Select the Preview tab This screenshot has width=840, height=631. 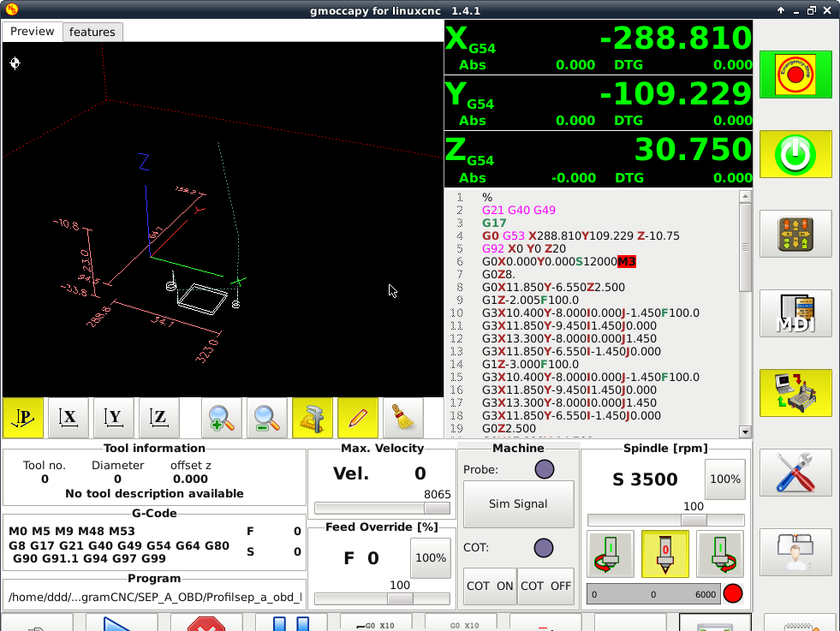[x=33, y=32]
